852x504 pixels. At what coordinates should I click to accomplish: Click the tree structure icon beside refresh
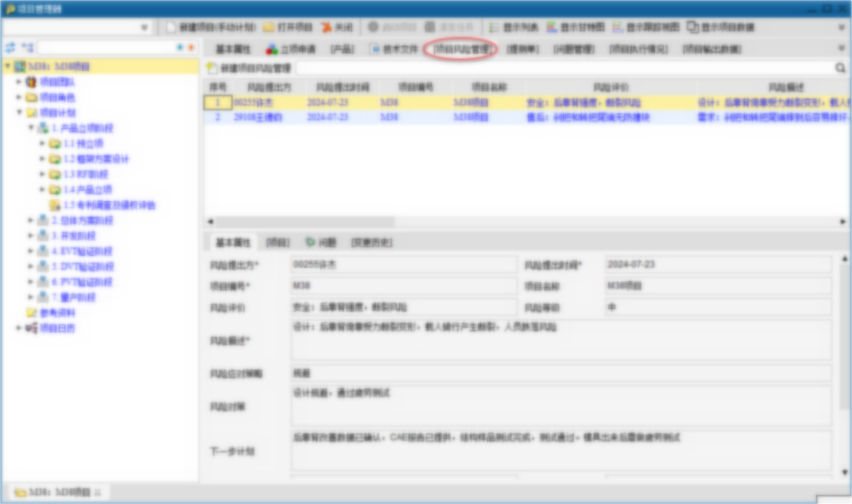tap(27, 47)
